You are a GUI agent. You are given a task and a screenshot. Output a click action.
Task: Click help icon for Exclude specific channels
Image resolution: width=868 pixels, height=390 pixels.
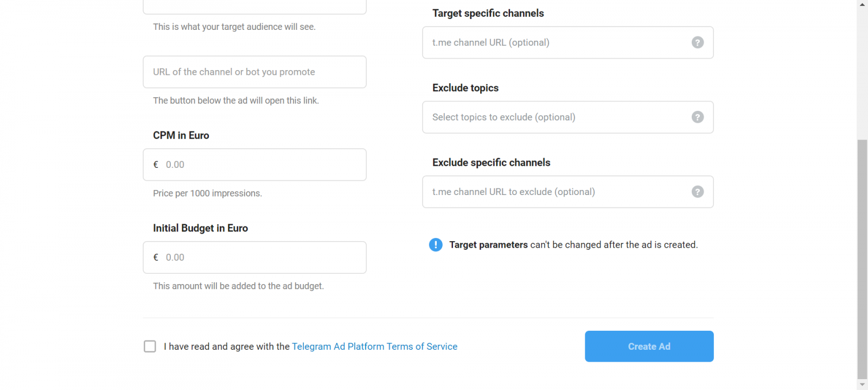coord(698,192)
